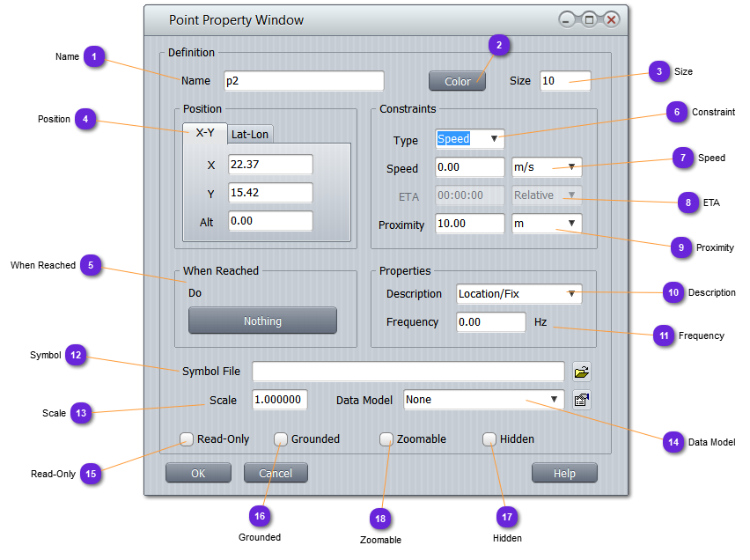Open the Proximity units dropdown

coord(547,224)
